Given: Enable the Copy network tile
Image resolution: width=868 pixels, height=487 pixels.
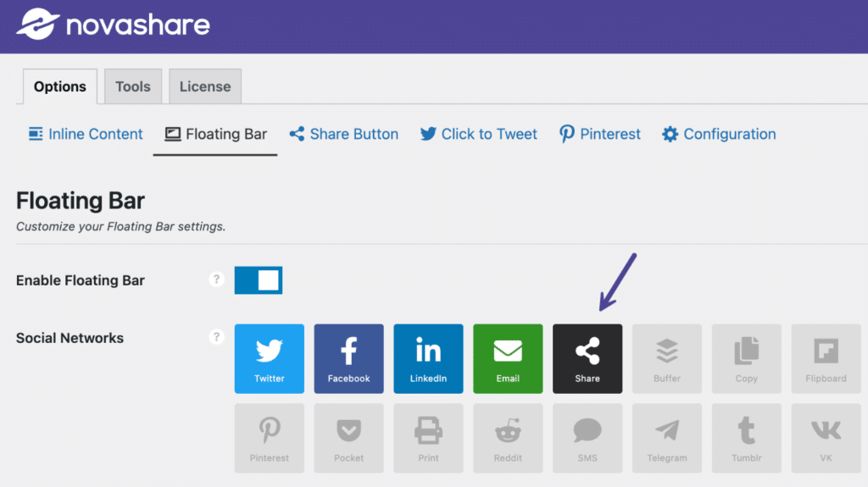Looking at the screenshot, I should (x=746, y=358).
